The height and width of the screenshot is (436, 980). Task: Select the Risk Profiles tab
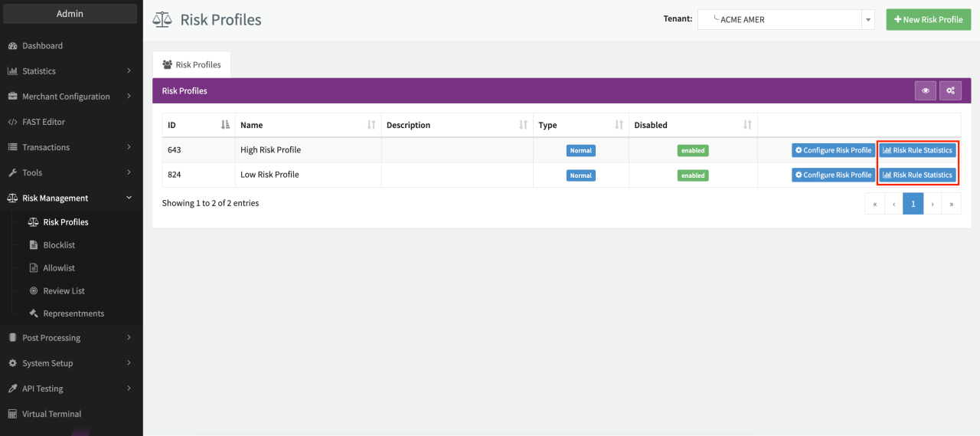point(191,65)
